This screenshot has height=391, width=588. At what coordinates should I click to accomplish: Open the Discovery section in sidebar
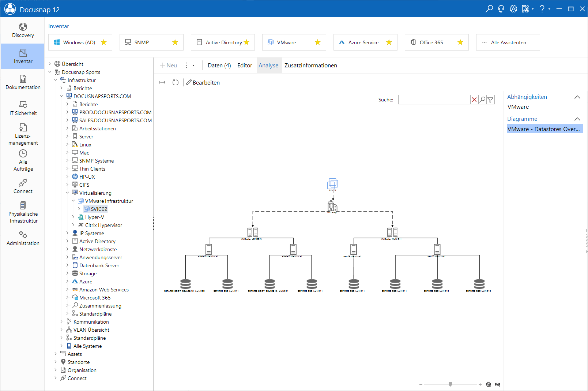(x=23, y=30)
